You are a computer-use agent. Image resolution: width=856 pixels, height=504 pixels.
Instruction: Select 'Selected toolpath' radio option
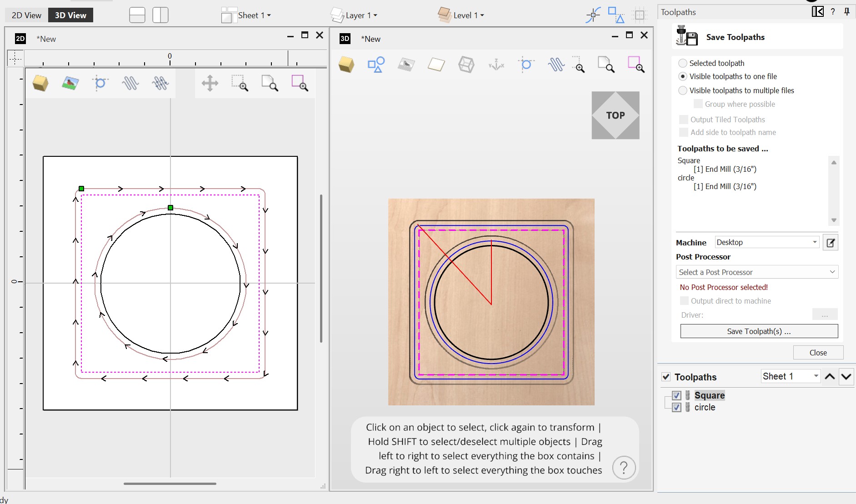[x=682, y=63]
